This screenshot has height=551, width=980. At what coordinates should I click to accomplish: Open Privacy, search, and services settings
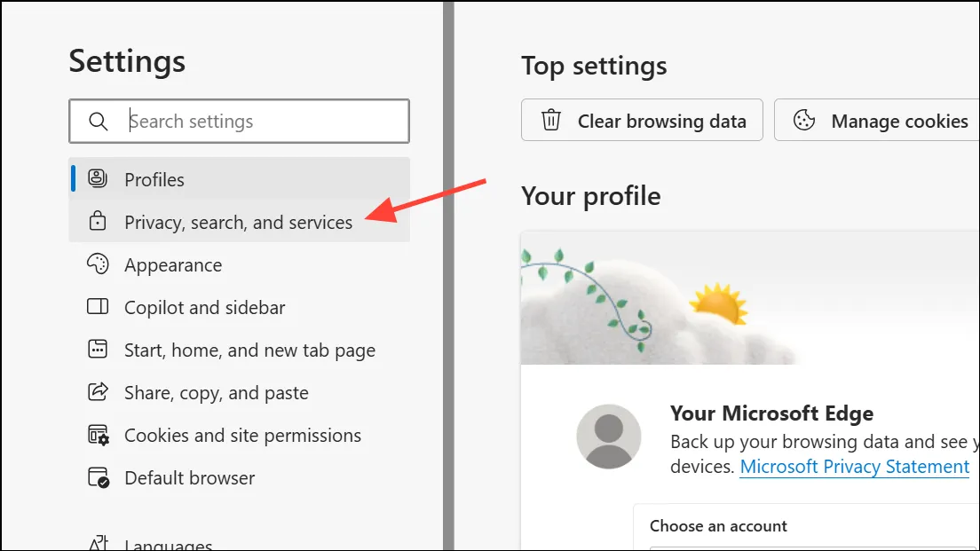pyautogui.click(x=240, y=222)
